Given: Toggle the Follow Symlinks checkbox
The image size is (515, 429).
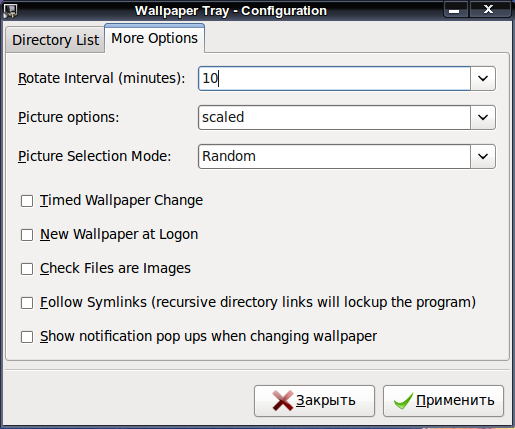Looking at the screenshot, I should point(27,303).
